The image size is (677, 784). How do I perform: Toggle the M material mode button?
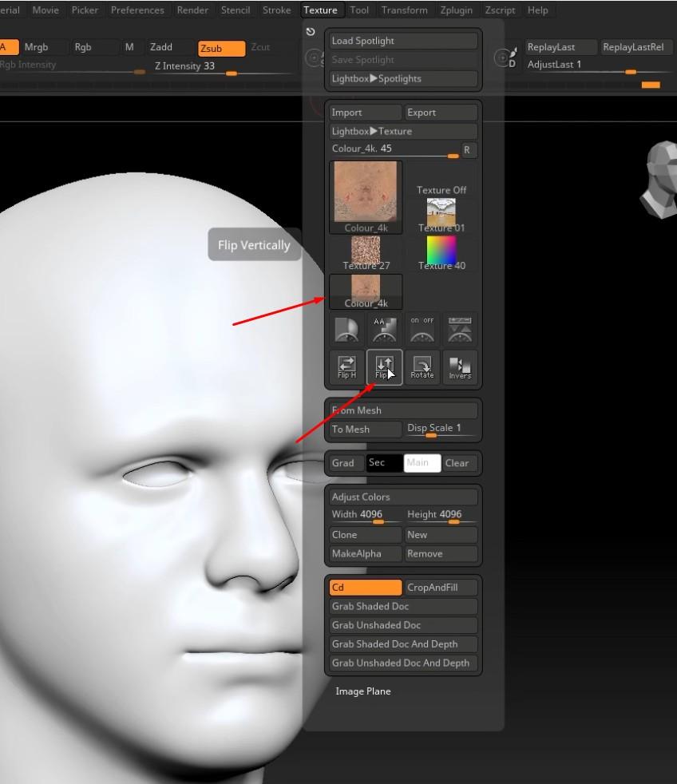click(129, 47)
